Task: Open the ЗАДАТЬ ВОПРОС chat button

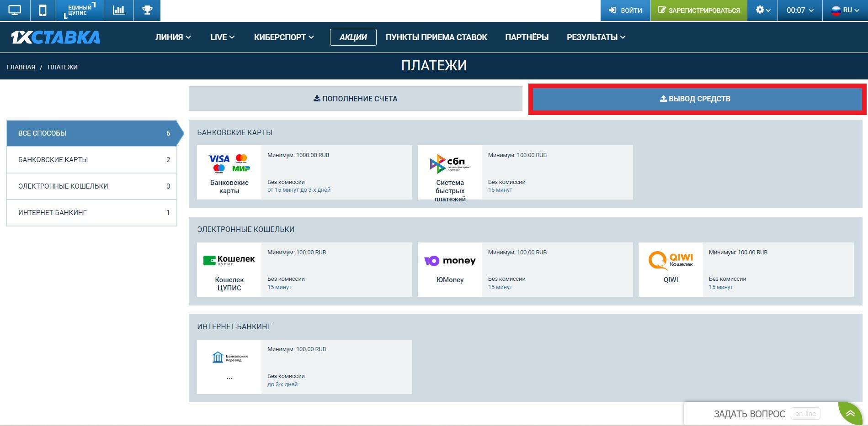Action: pos(750,414)
